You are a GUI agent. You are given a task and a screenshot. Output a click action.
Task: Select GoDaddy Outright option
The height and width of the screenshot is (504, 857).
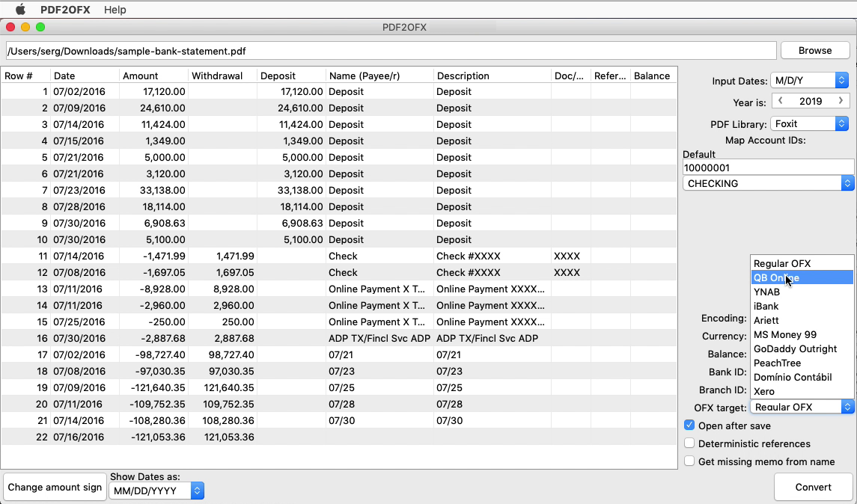coord(802,348)
